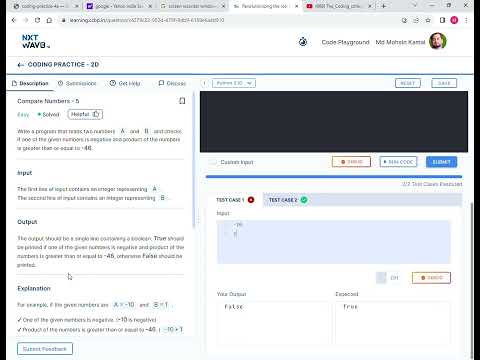Image resolution: width=480 pixels, height=360 pixels.
Task: Click the Save button
Action: pos(444,83)
